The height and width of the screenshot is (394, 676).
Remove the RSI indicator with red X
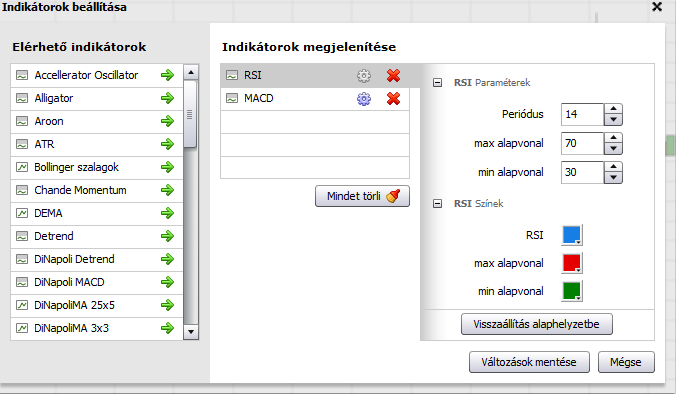pos(393,75)
